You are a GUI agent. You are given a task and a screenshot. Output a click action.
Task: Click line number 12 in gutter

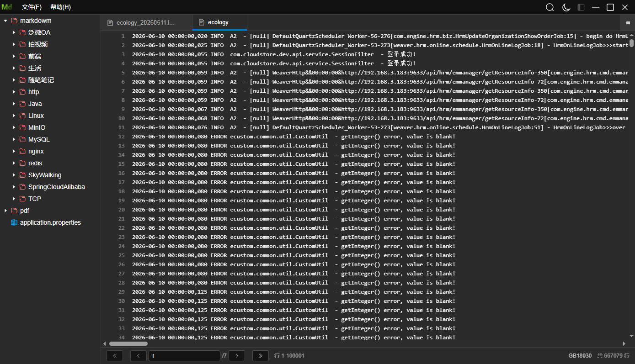coord(121,137)
